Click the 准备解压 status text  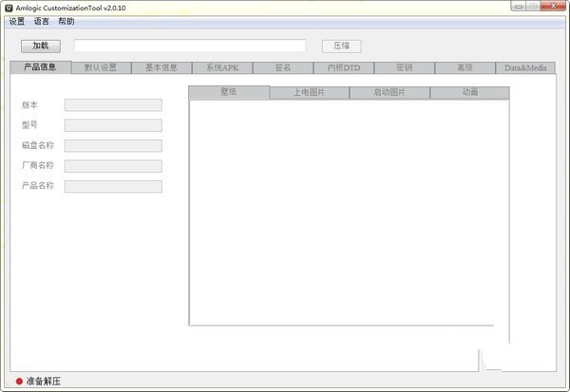[44, 382]
